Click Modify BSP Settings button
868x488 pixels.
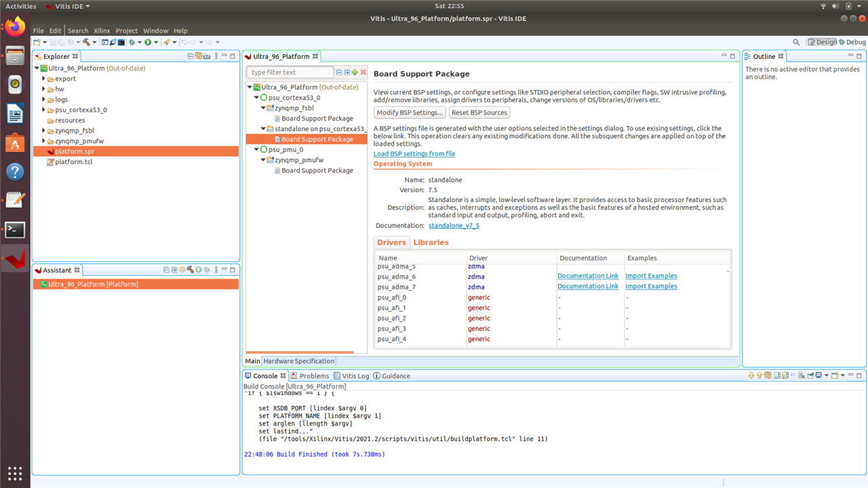point(410,113)
